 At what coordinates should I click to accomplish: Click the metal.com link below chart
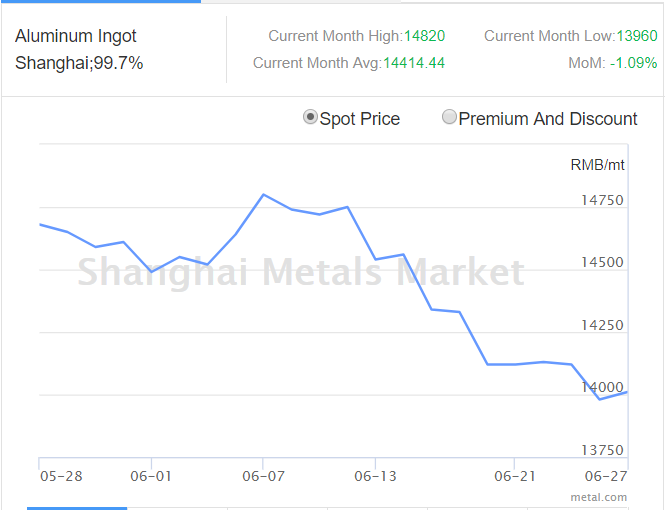599,497
